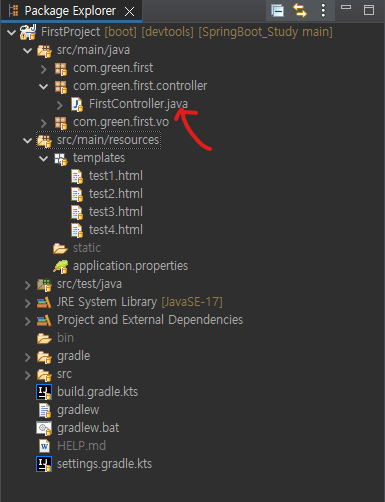
Task: Click the gradlew file icon
Action: pos(44,410)
